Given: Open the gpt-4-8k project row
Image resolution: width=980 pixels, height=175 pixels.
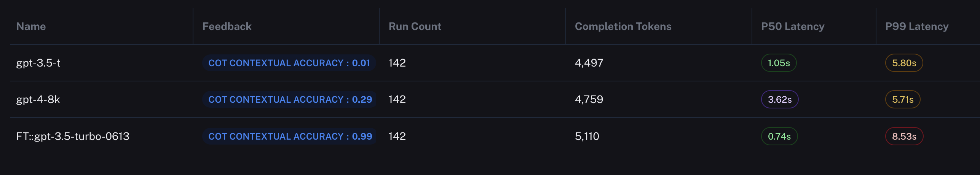Looking at the screenshot, I should click(x=38, y=99).
